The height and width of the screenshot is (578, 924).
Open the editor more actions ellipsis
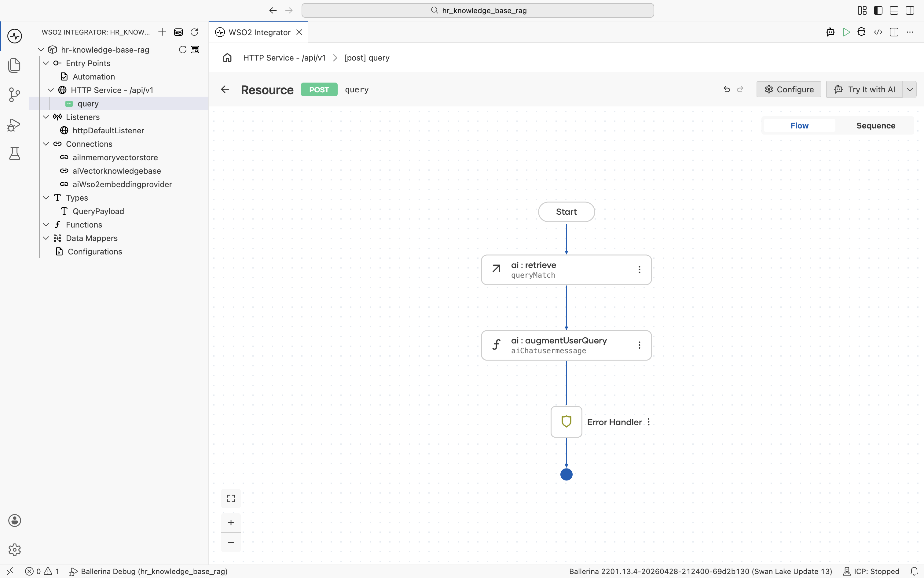[x=910, y=32]
